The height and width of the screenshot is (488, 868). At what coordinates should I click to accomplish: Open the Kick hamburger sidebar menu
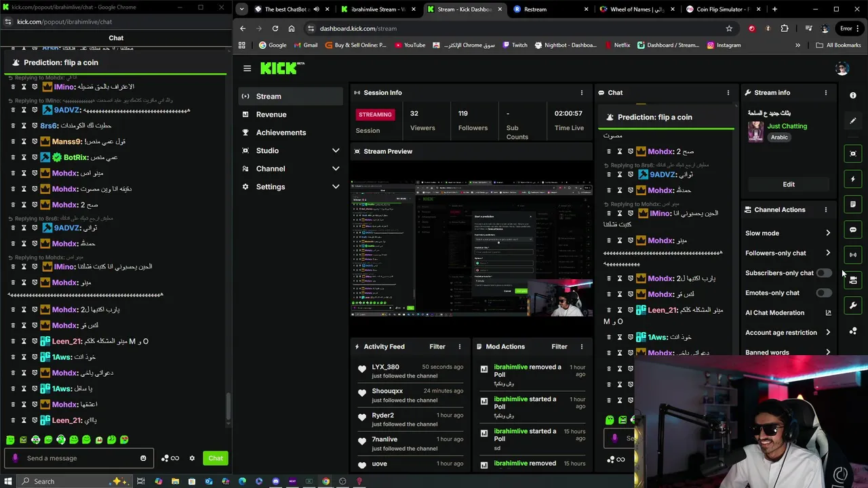pos(247,68)
